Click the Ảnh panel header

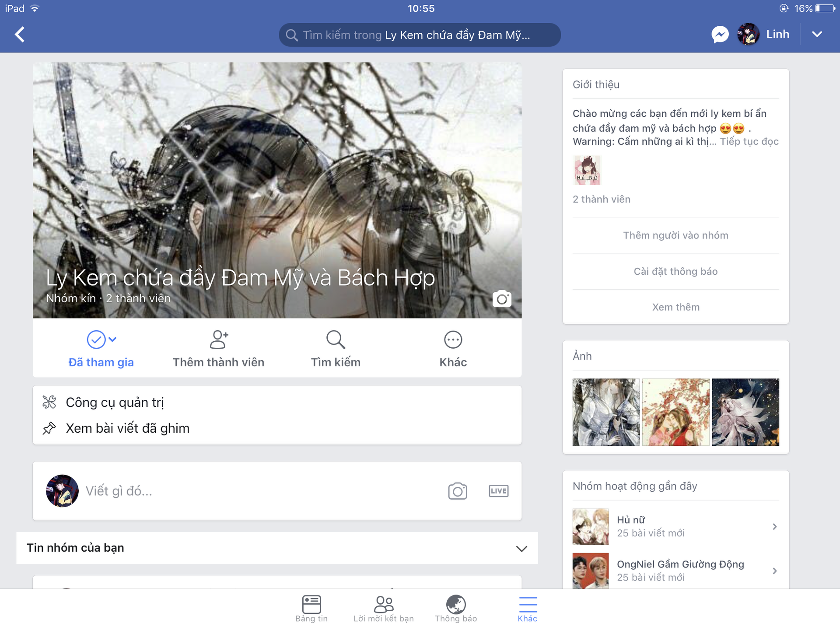582,356
